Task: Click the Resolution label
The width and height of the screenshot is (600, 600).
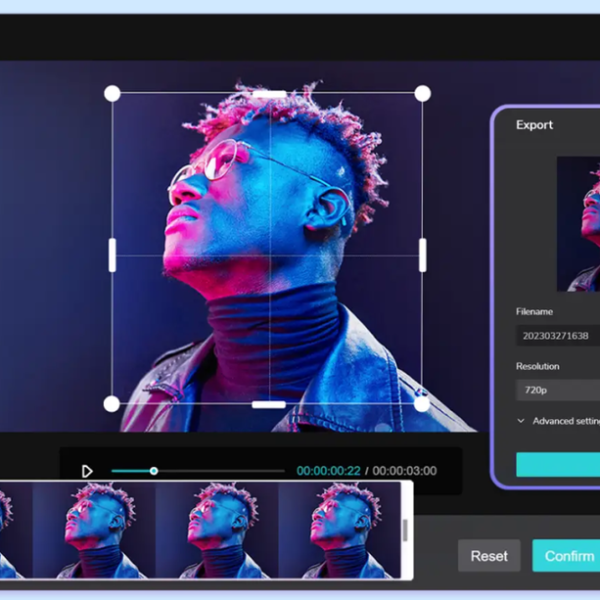Action: [538, 366]
